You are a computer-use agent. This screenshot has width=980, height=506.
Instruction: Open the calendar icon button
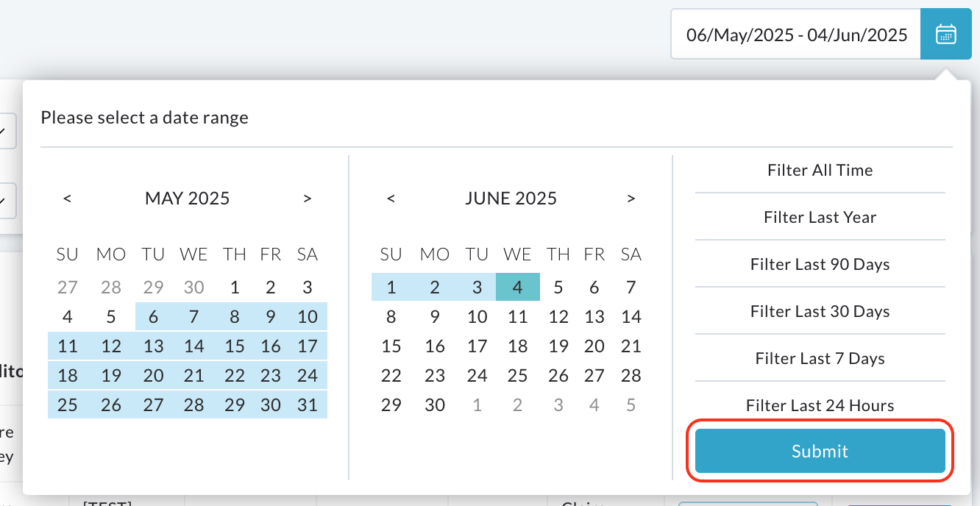(x=945, y=34)
